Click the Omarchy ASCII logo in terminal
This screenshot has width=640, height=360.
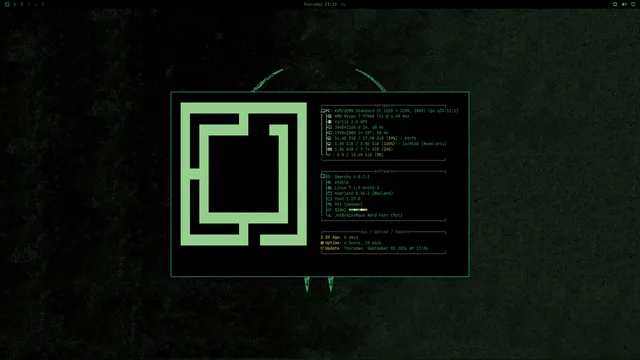[244, 174]
